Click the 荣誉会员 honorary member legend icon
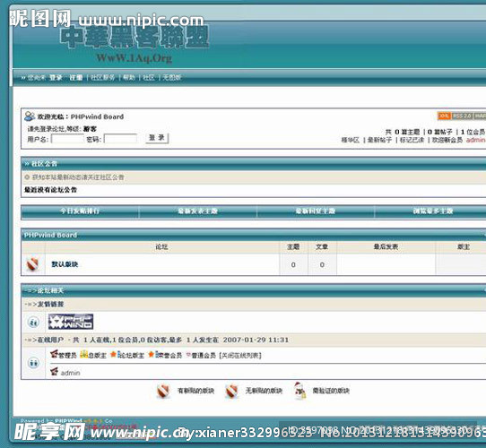486x448 pixels. (153, 354)
